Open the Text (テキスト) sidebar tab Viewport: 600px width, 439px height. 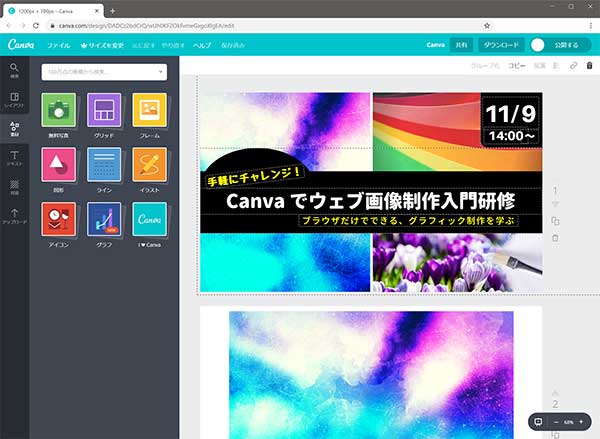tap(14, 158)
